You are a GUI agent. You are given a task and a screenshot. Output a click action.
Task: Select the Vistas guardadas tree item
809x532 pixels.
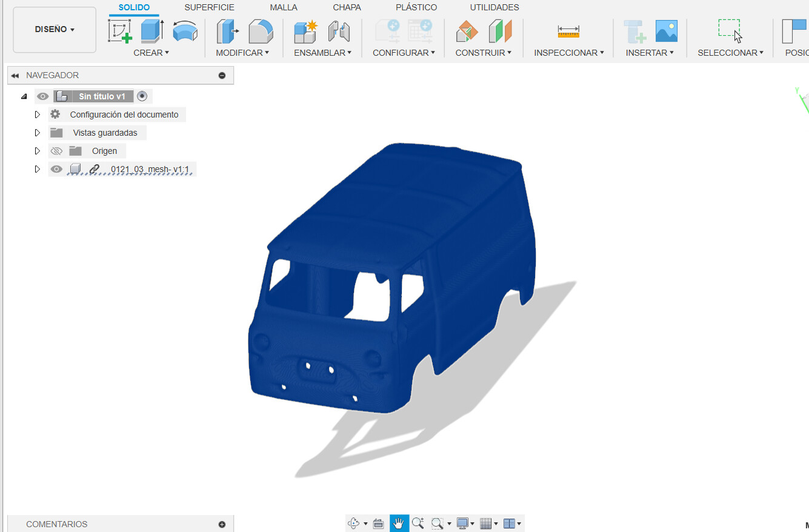tap(105, 133)
